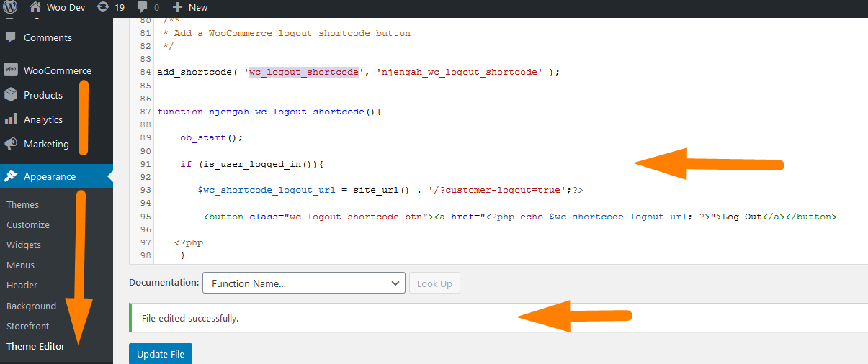Click the File edited successfully notice
868x364 pixels.
pyautogui.click(x=498, y=318)
